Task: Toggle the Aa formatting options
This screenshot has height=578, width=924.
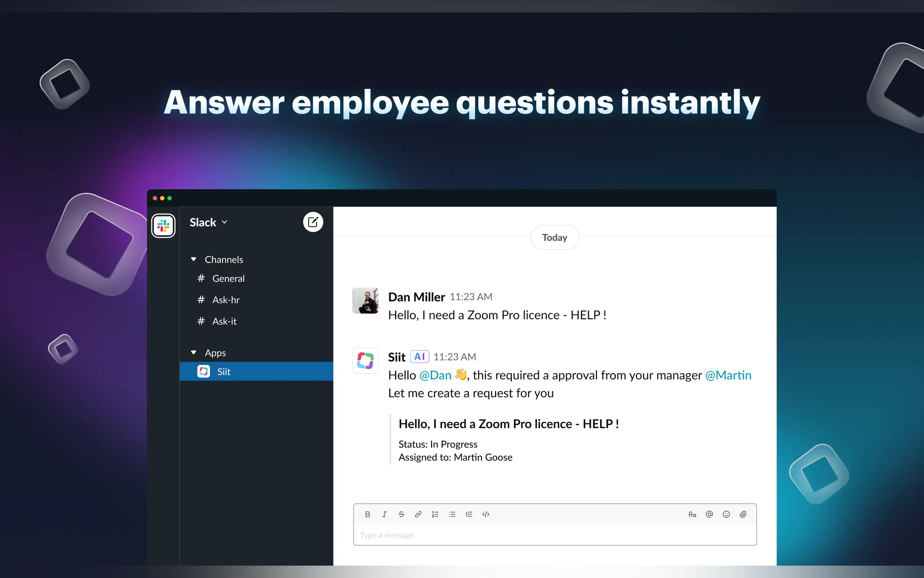Action: point(692,514)
